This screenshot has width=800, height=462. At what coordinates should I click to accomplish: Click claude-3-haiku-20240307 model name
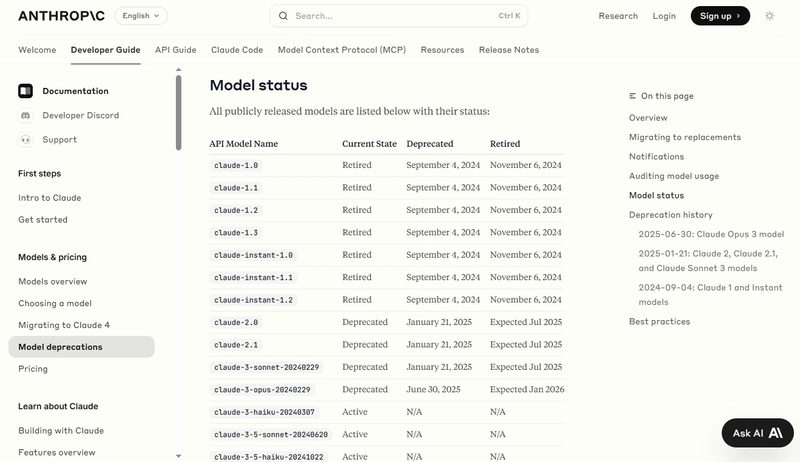[x=264, y=412]
